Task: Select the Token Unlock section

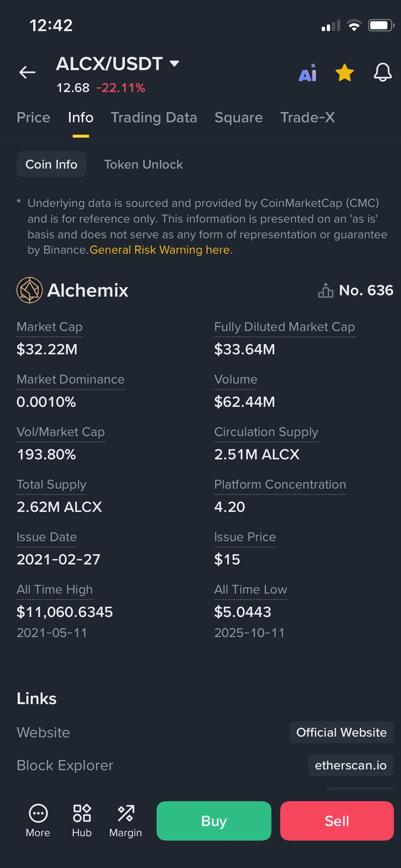Action: pos(143,164)
